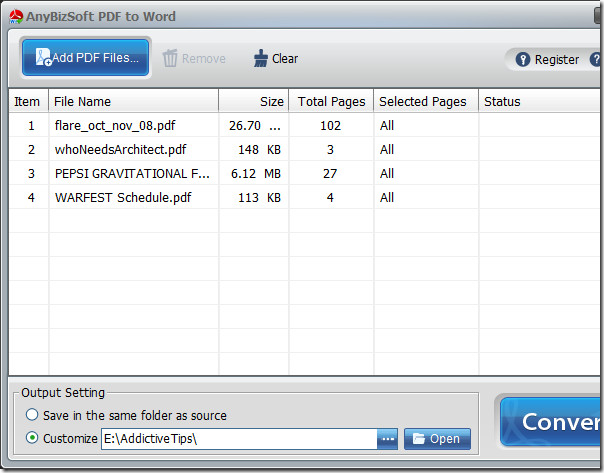Click total pages value 102
This screenshot has width=604, height=473.
[x=331, y=126]
